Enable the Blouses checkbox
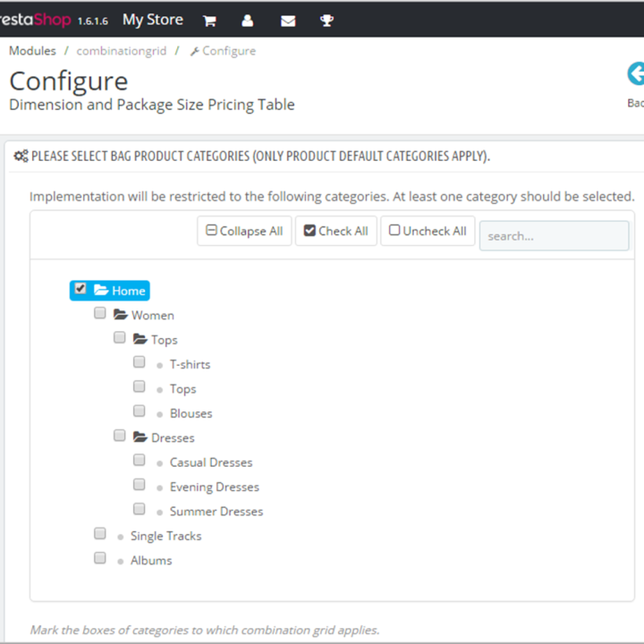Screen dimensions: 644x644 pyautogui.click(x=140, y=411)
